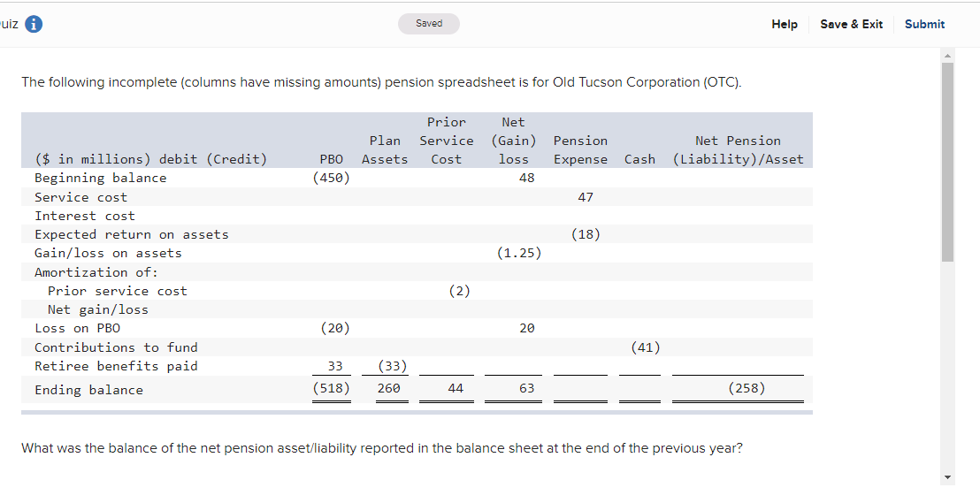Click the Plan Assets column header
This screenshot has height=503, width=980.
pyautogui.click(x=385, y=150)
